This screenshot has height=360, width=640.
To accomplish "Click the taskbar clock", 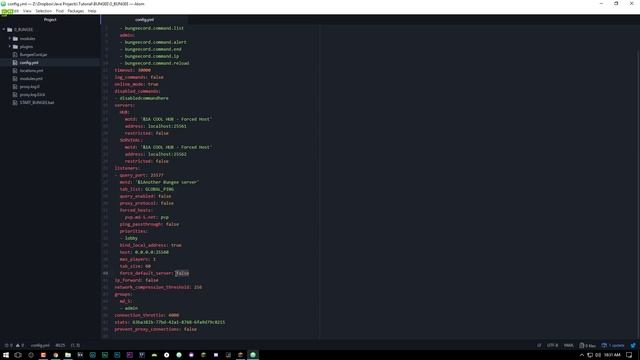I will 612,355.
